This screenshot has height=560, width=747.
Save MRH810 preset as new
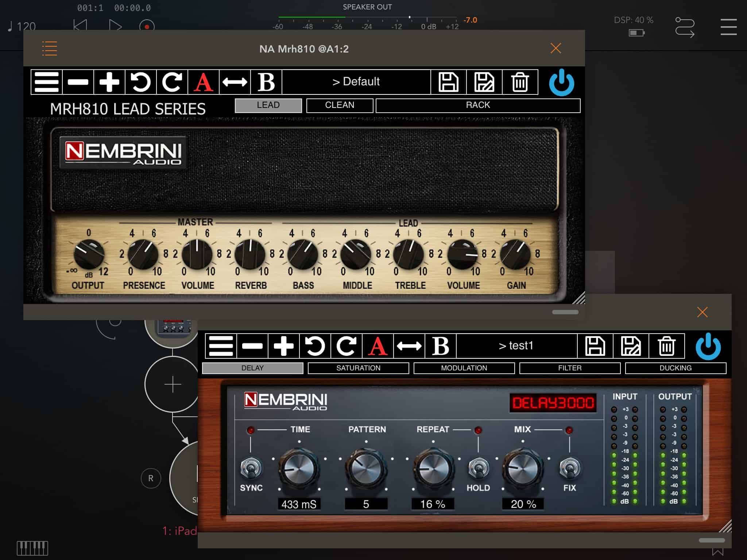tap(484, 82)
